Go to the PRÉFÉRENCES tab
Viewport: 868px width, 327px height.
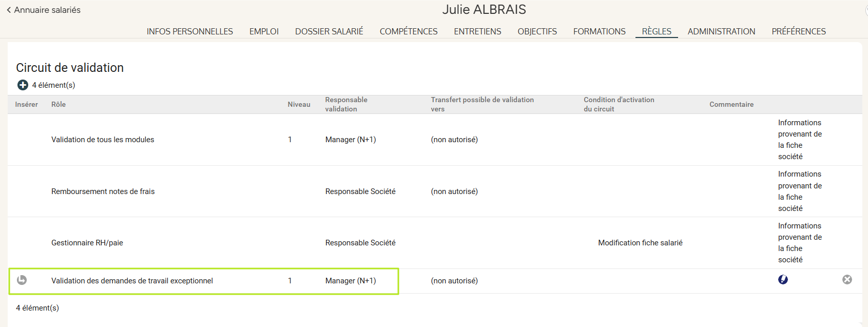(799, 31)
